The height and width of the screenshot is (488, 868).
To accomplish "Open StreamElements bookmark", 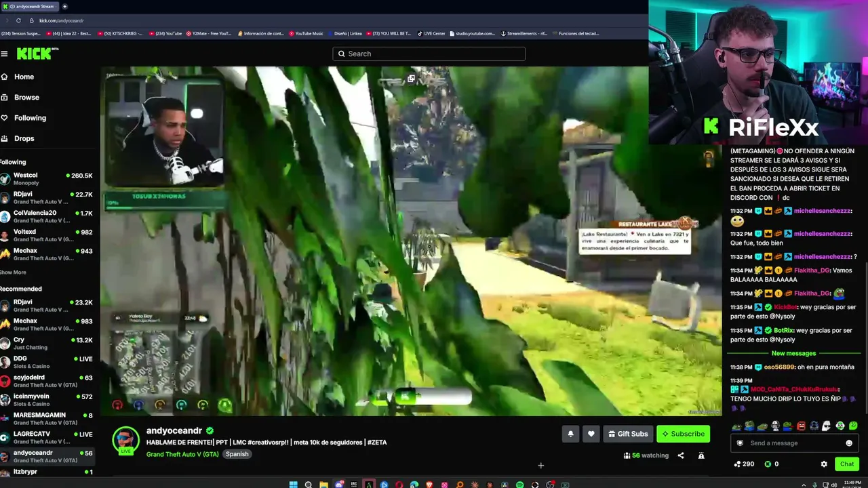I will (x=524, y=33).
